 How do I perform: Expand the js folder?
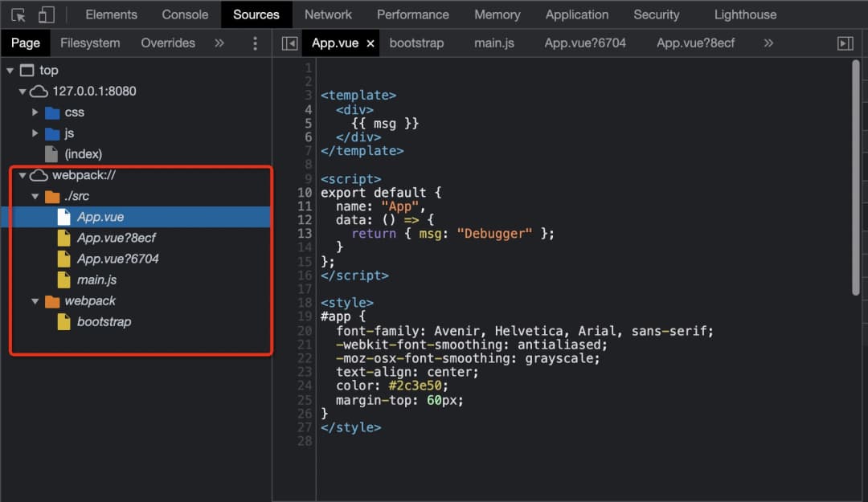35,133
